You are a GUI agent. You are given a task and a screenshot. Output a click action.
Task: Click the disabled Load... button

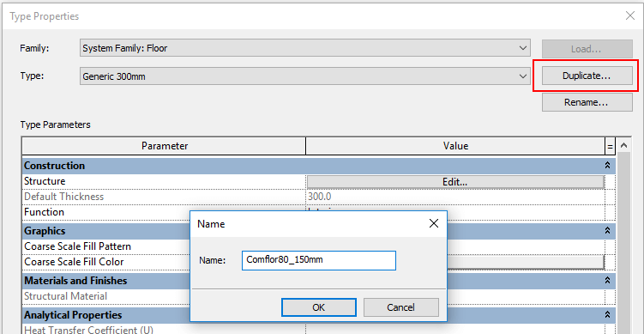coord(587,49)
